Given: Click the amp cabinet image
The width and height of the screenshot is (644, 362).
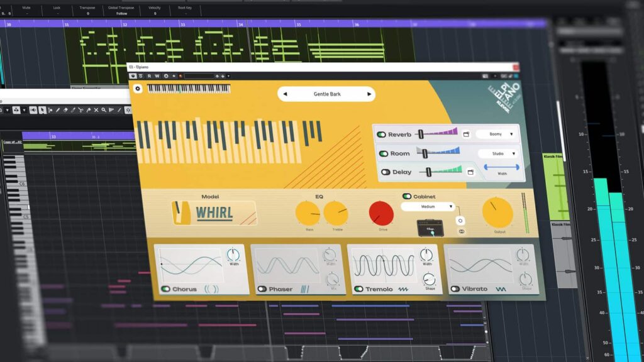Looking at the screenshot, I should (x=430, y=228).
